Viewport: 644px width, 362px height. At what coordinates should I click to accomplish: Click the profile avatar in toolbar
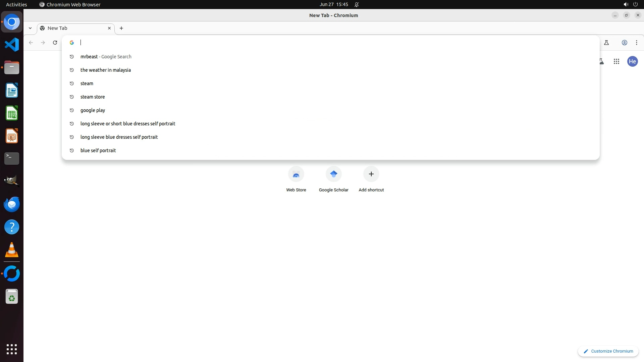[624, 43]
